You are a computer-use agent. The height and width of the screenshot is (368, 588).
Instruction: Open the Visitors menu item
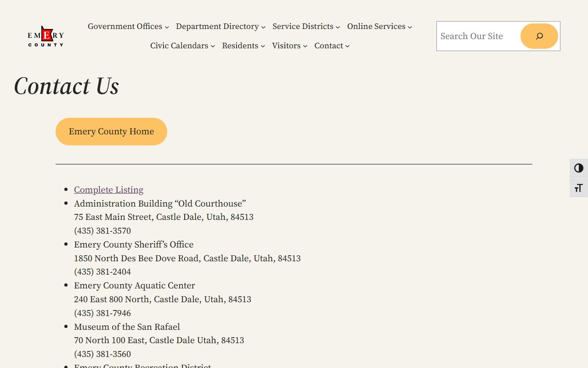coord(286,46)
